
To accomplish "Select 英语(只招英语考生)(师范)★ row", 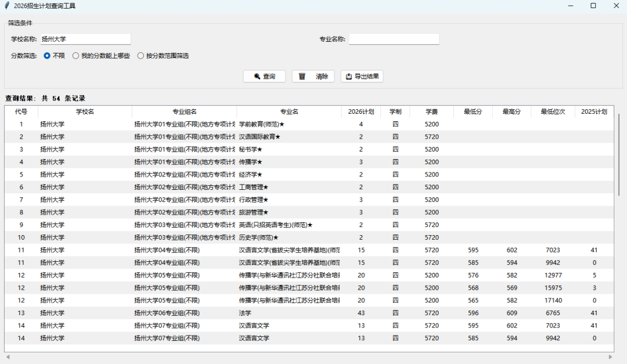I will 309,225.
